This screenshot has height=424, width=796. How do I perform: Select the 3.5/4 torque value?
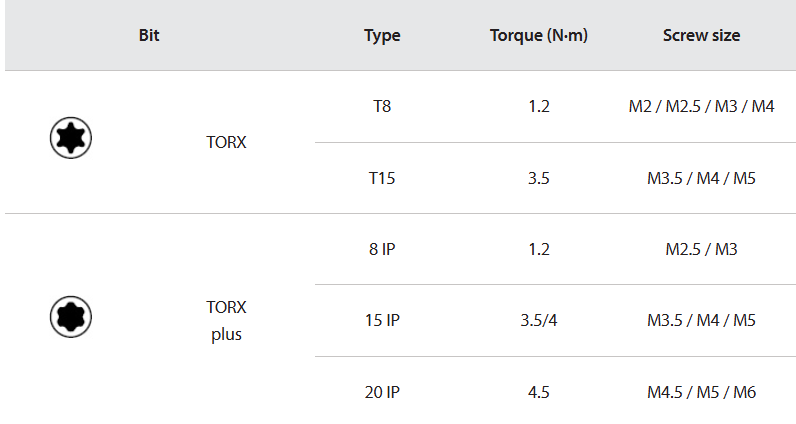tap(539, 320)
